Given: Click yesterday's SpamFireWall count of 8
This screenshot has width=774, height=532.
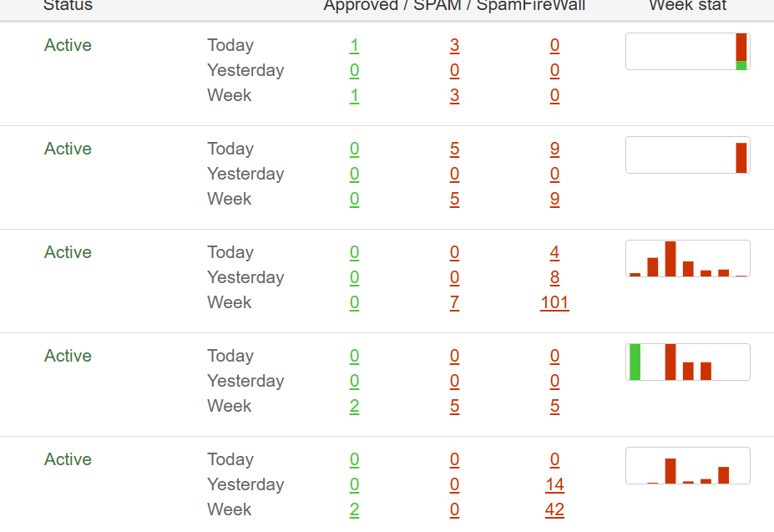Looking at the screenshot, I should (x=554, y=277).
